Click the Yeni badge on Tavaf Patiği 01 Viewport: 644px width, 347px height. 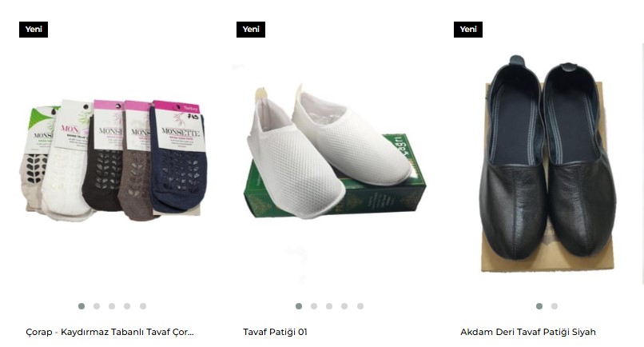click(251, 30)
